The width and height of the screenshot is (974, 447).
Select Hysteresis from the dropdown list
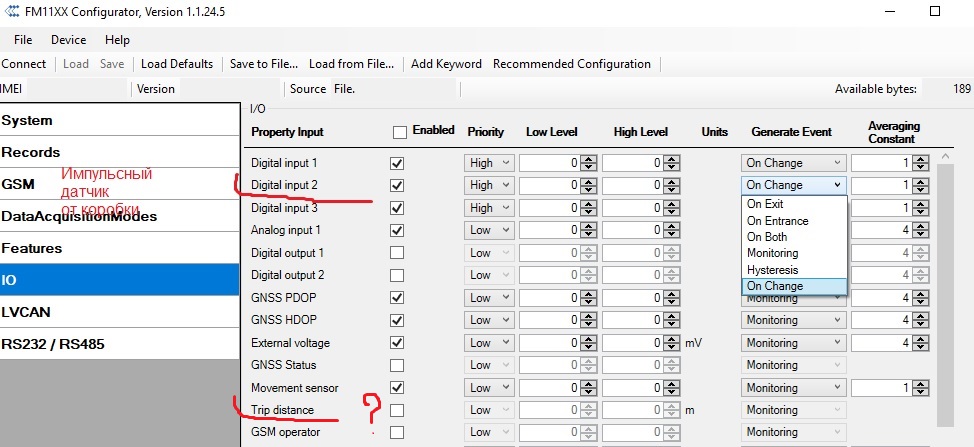pyautogui.click(x=773, y=270)
